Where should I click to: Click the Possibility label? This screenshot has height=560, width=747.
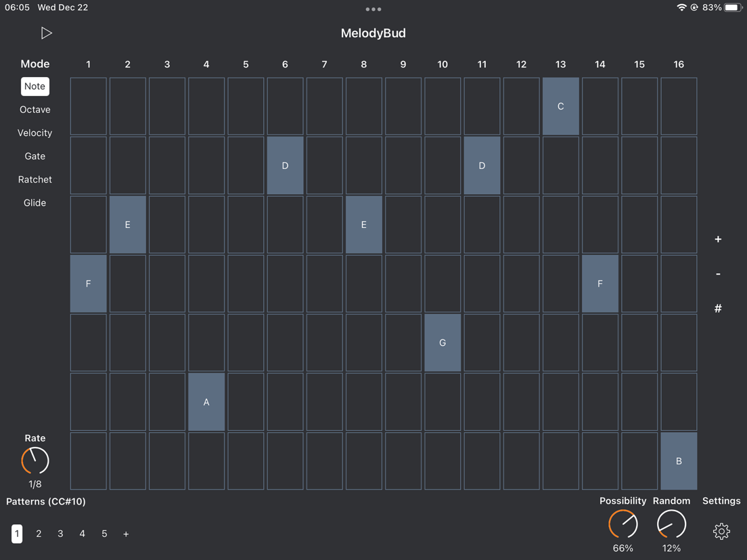pos(622,501)
